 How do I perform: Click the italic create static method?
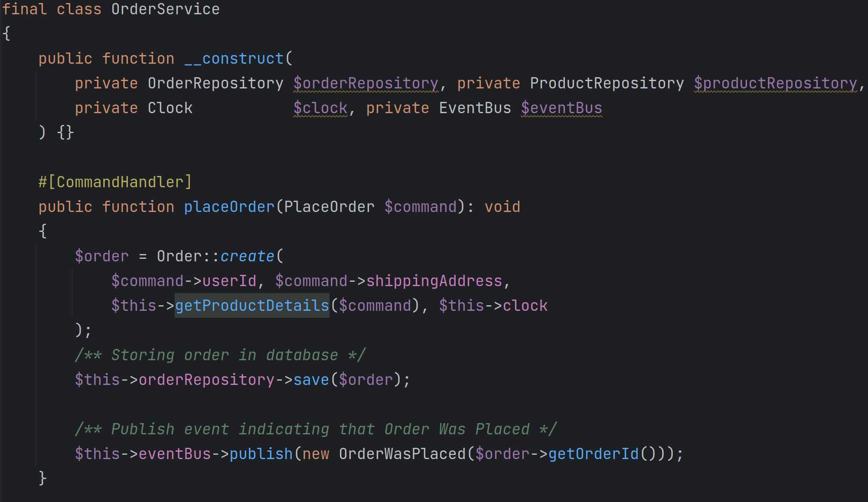(247, 256)
